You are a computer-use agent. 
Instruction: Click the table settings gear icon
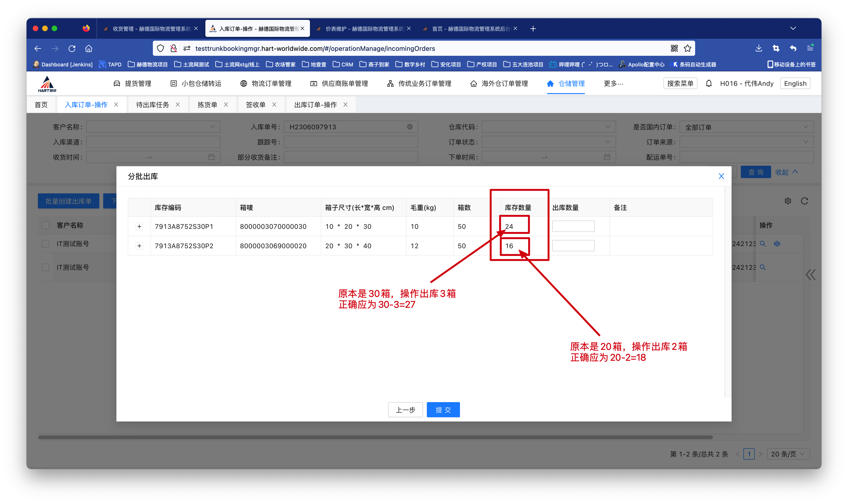point(787,201)
